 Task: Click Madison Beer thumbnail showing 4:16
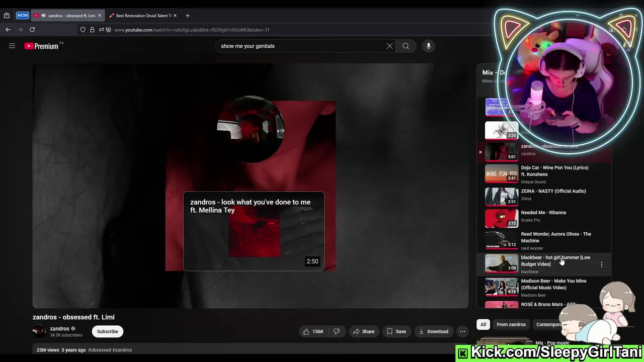point(502,287)
